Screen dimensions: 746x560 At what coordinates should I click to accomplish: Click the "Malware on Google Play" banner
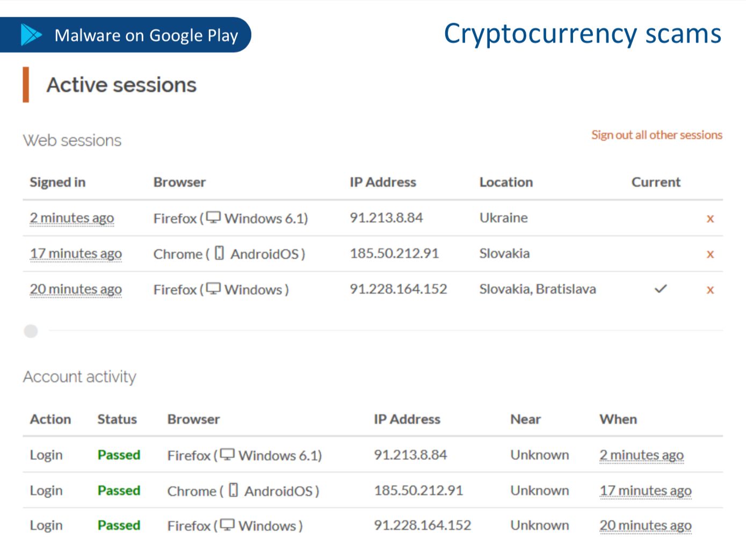(x=146, y=35)
